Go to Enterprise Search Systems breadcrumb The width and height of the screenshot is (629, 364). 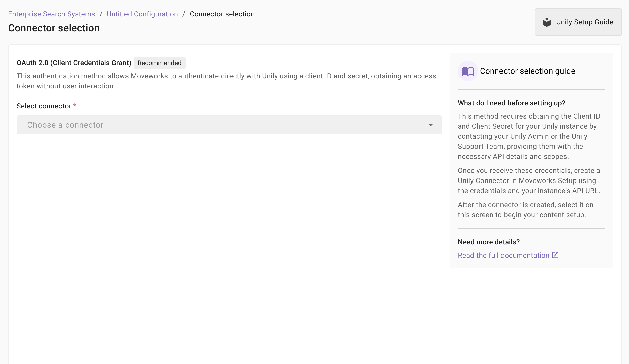coord(51,14)
